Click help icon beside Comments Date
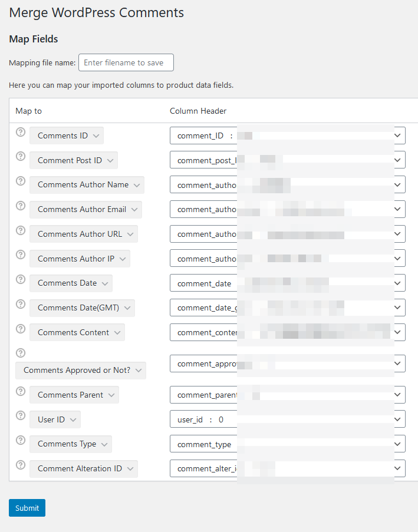The image size is (418, 532). pos(21,279)
